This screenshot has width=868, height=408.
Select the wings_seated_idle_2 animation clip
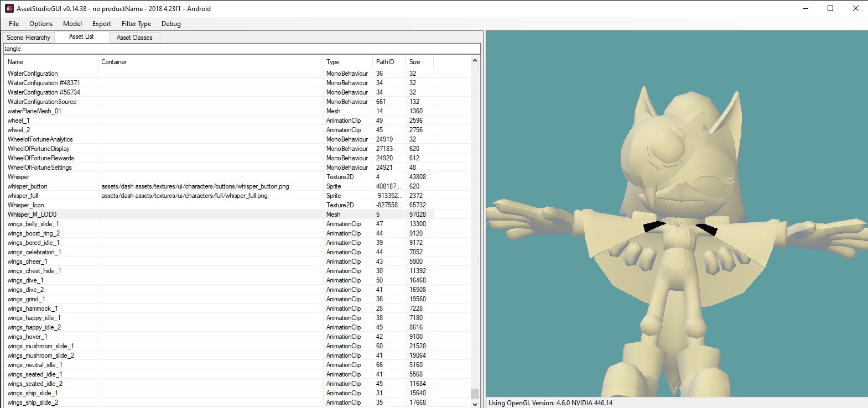[x=238, y=384]
